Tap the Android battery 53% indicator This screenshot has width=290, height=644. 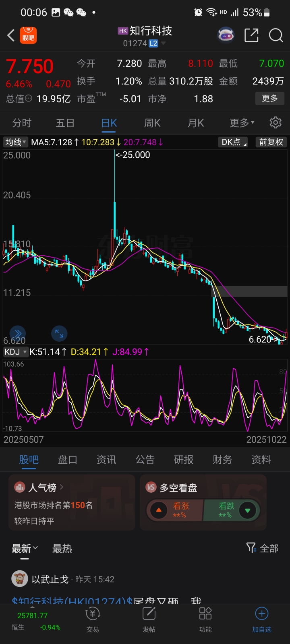coord(257,12)
